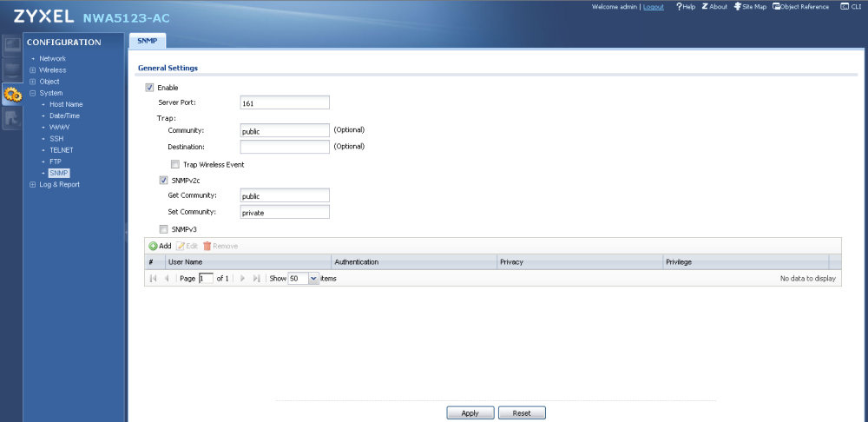Click the Remove user button
Screen dimensions: 868x422
220,246
